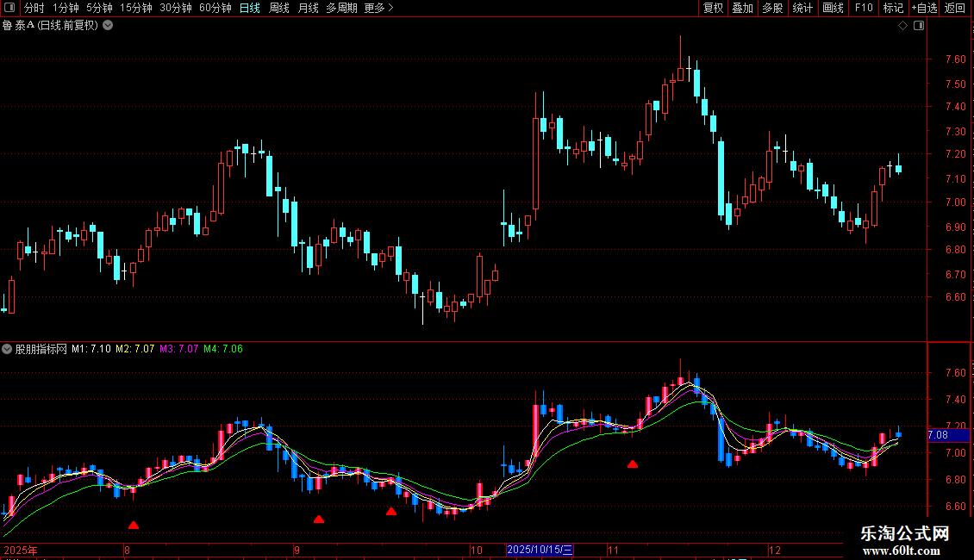The width and height of the screenshot is (974, 560).
Task: Click month 9 on the time axis
Action: point(297,550)
